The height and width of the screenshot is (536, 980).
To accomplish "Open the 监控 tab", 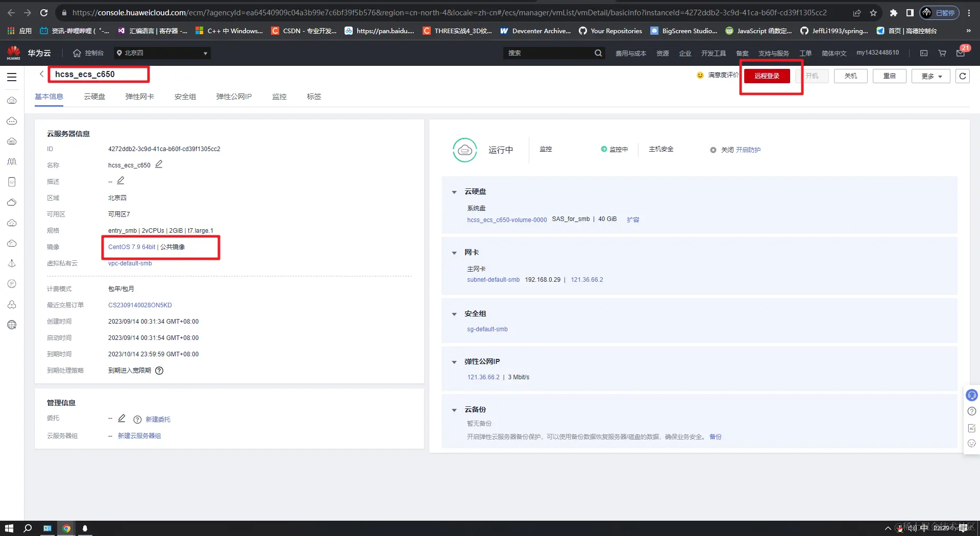I will (x=279, y=96).
